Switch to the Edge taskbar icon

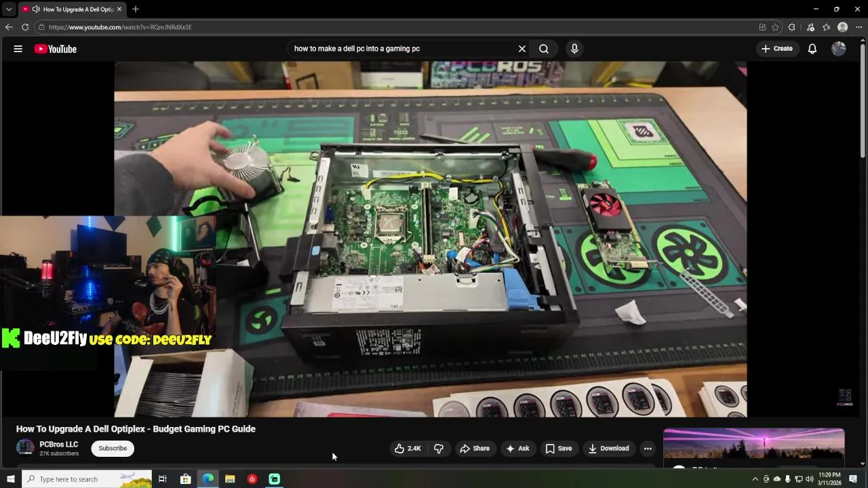tap(208, 479)
